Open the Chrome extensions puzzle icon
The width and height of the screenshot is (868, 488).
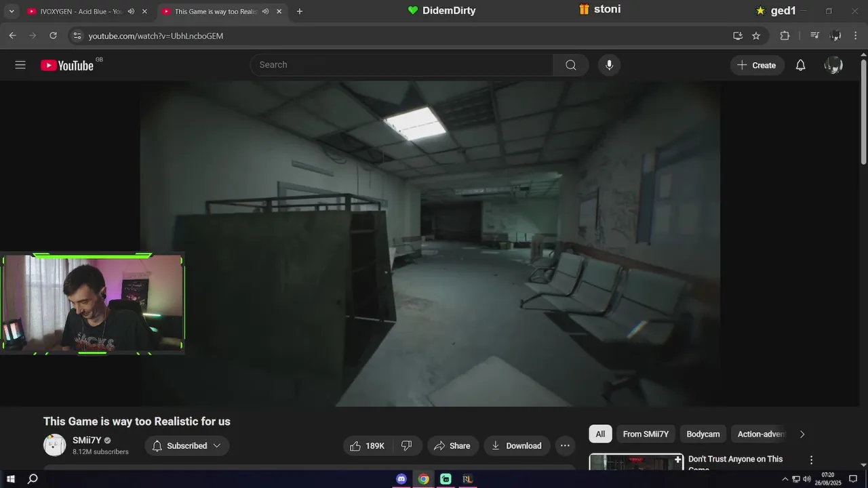[785, 36]
